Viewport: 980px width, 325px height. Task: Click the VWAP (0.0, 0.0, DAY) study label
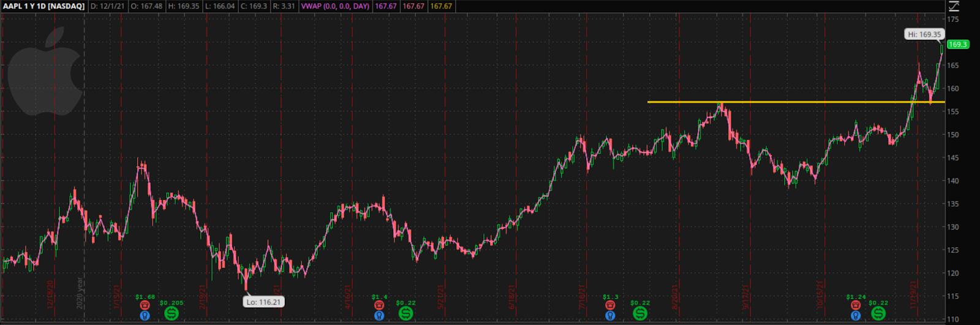click(335, 6)
